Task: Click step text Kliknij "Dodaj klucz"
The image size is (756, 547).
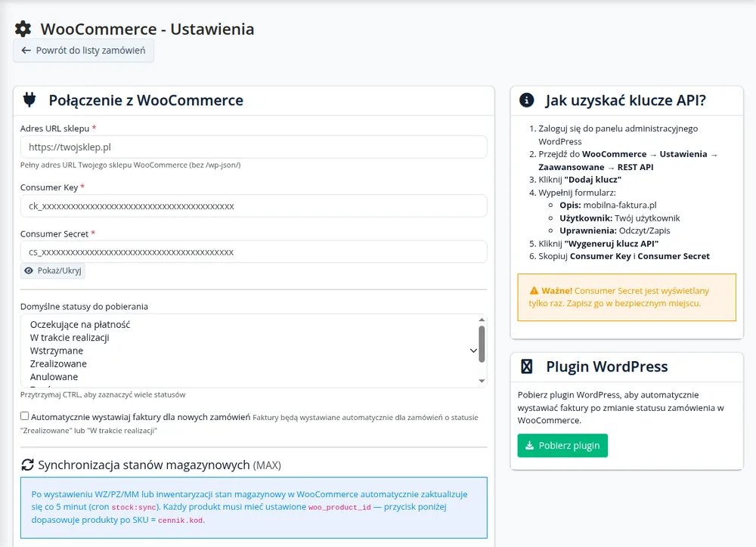Action: pyautogui.click(x=580, y=179)
